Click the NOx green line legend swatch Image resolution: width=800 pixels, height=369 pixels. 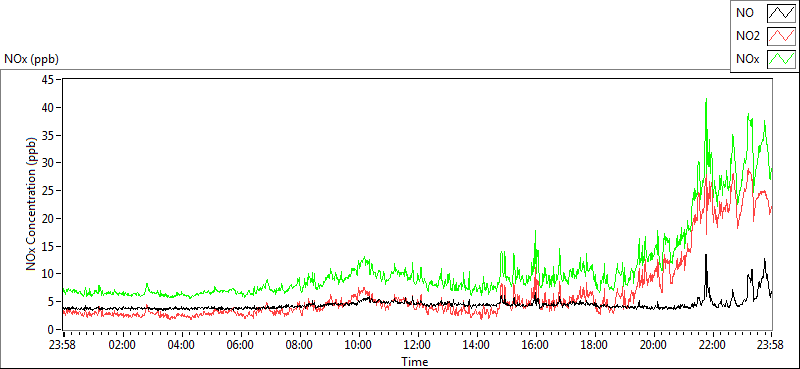click(781, 59)
